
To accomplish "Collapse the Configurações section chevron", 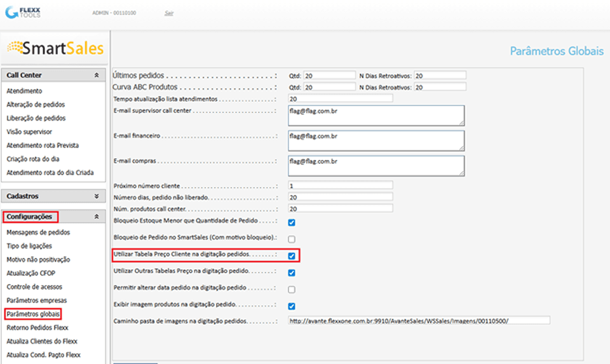I will [x=97, y=217].
